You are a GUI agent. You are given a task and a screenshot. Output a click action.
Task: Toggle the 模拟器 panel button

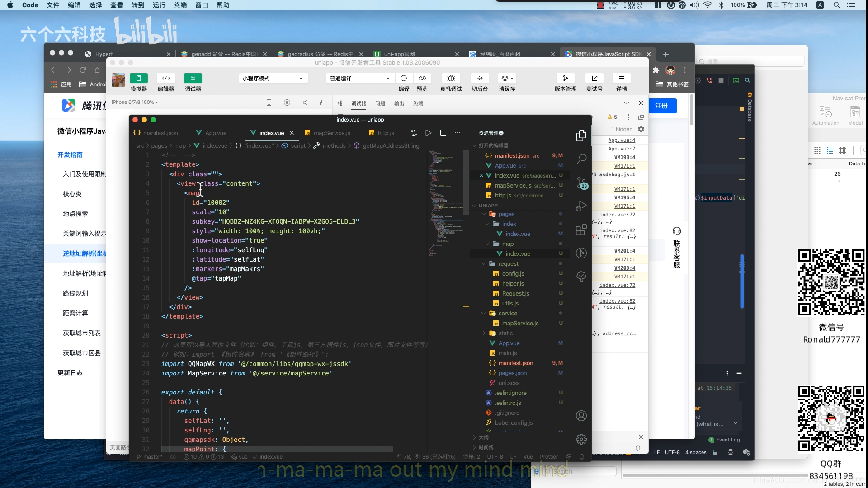138,78
